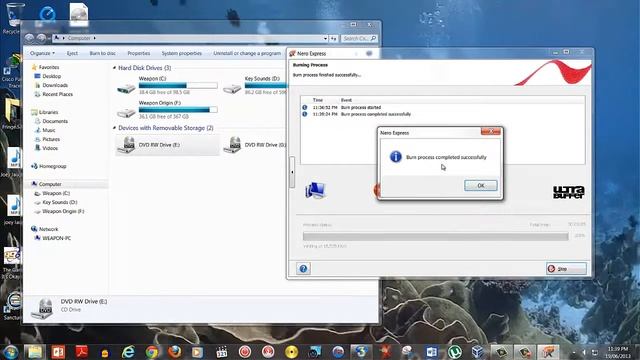This screenshot has height=360, width=640.
Task: Open Nero Express help button
Action: point(303,269)
